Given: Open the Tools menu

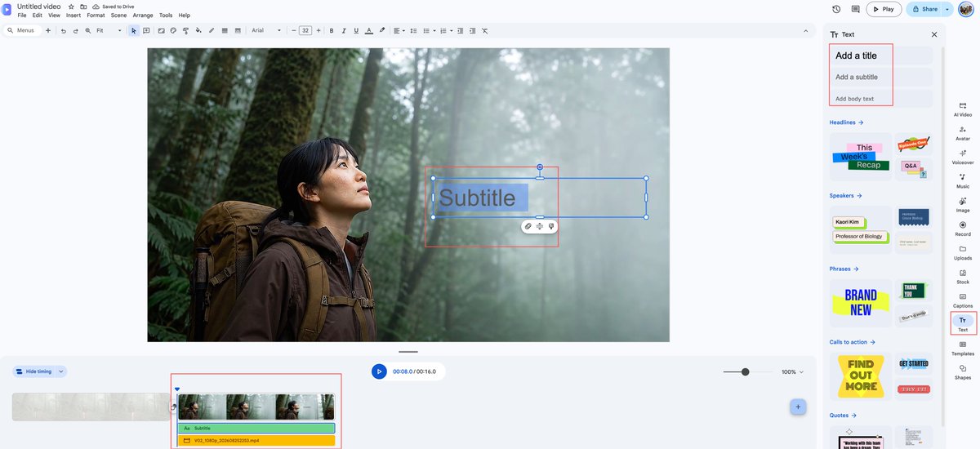Looking at the screenshot, I should pyautogui.click(x=166, y=16).
